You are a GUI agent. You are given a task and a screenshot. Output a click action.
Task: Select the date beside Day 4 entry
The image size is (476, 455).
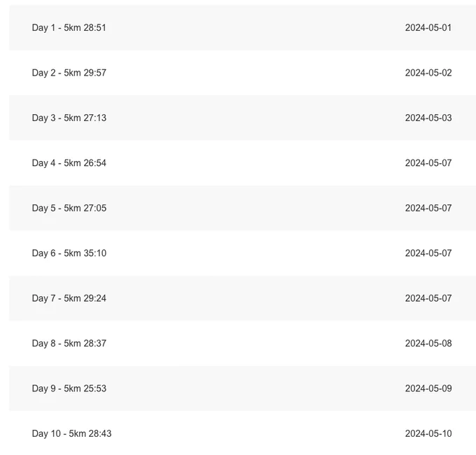point(428,163)
